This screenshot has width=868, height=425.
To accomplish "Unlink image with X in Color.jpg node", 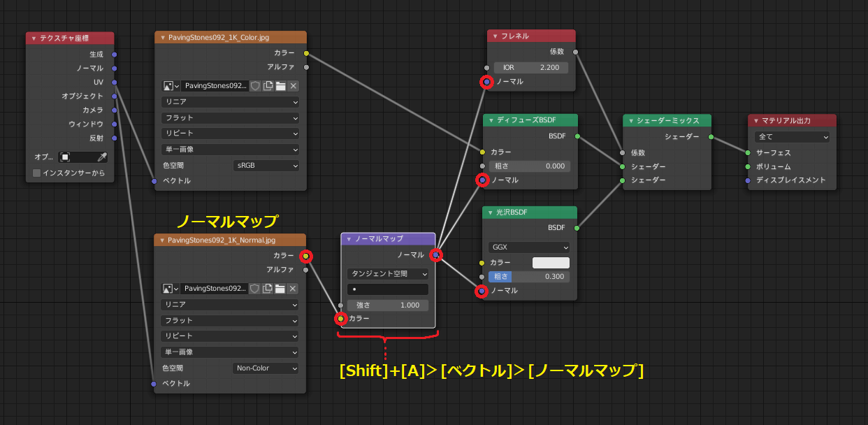I will pos(294,86).
